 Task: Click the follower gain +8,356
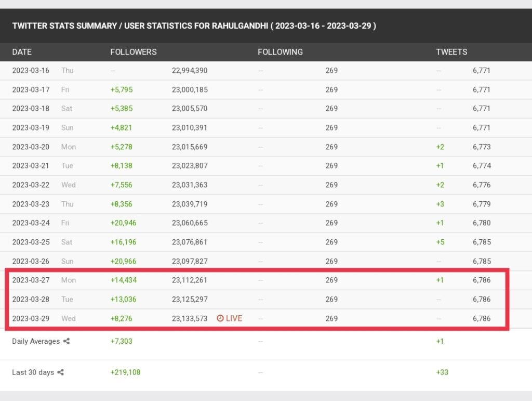click(x=122, y=204)
